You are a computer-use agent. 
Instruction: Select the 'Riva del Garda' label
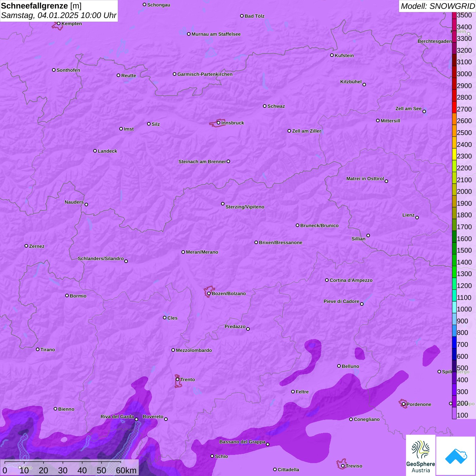point(117,417)
